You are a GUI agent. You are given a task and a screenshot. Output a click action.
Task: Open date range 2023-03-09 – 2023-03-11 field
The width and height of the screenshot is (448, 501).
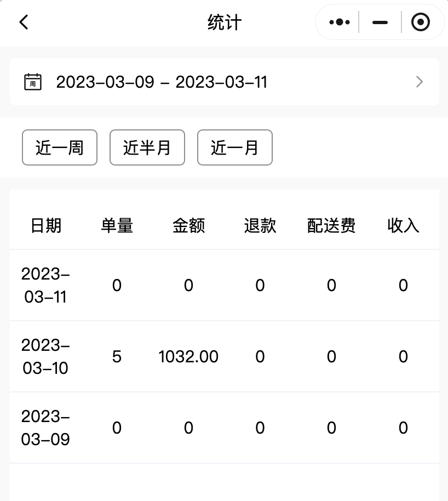pos(225,82)
